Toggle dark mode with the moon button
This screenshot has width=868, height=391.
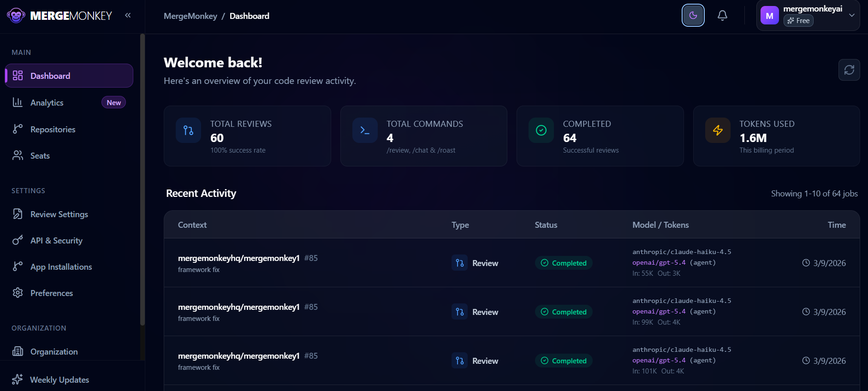point(693,15)
